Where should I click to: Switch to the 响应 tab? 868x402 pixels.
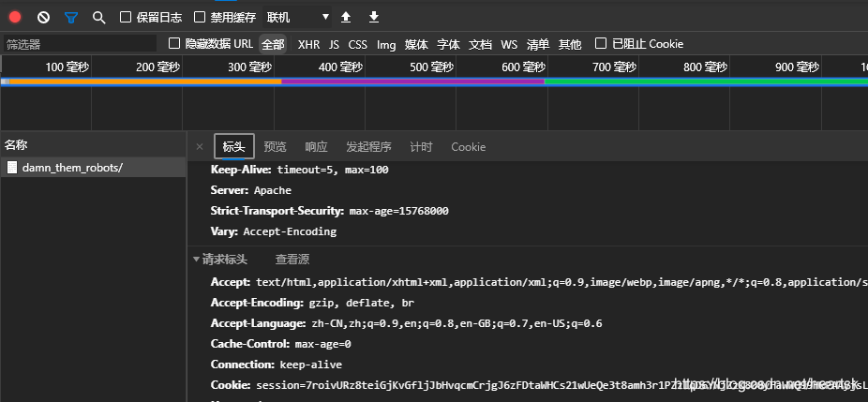[x=317, y=147]
